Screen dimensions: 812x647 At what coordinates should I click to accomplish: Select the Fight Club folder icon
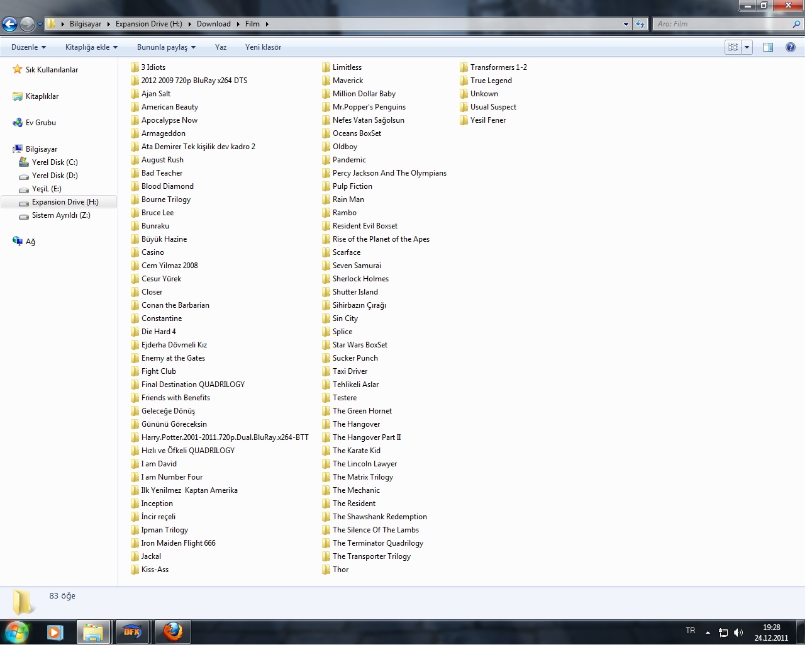(135, 371)
